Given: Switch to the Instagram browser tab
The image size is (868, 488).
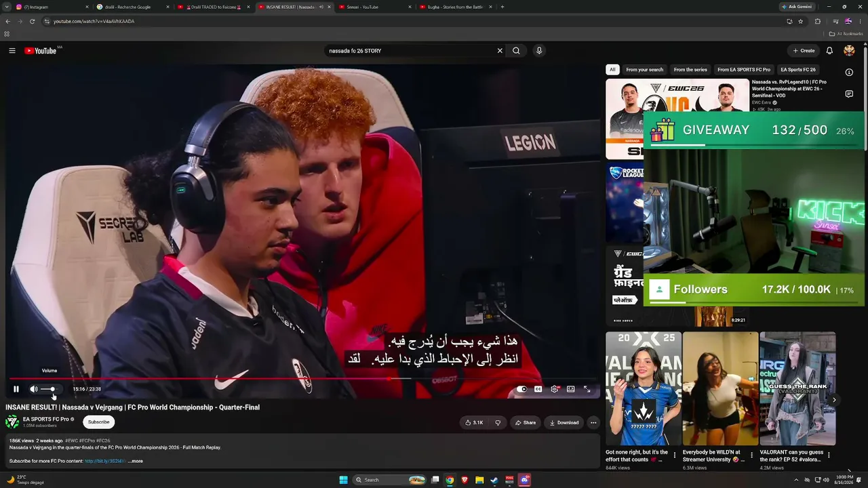Looking at the screenshot, I should click(x=52, y=7).
